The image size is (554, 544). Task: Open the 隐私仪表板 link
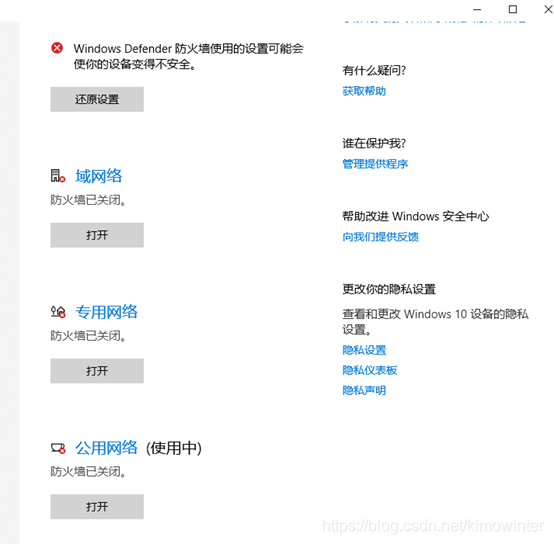pos(370,370)
